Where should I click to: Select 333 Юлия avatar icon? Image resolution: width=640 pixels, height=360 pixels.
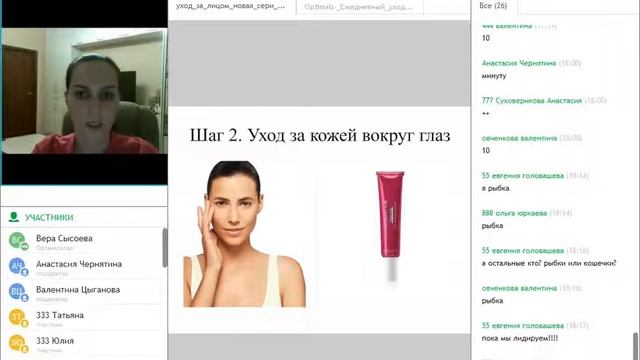click(x=18, y=343)
